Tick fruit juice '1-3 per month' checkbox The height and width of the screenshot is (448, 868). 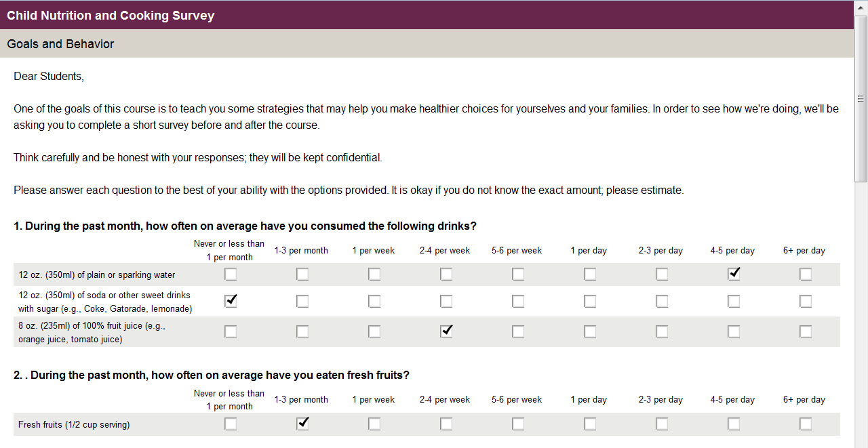[x=302, y=331]
